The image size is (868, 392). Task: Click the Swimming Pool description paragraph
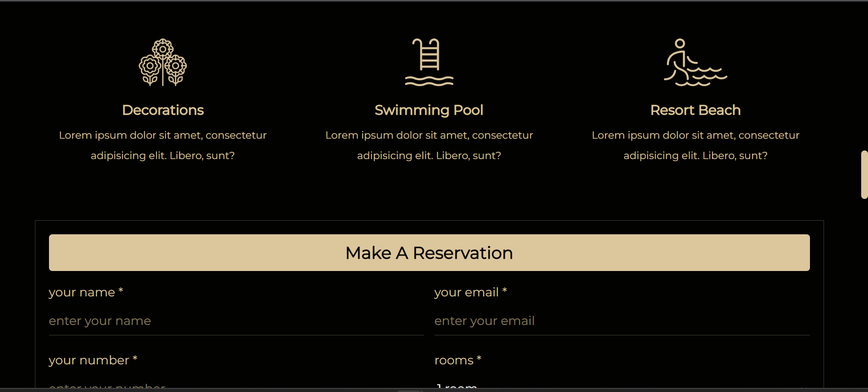coord(429,145)
